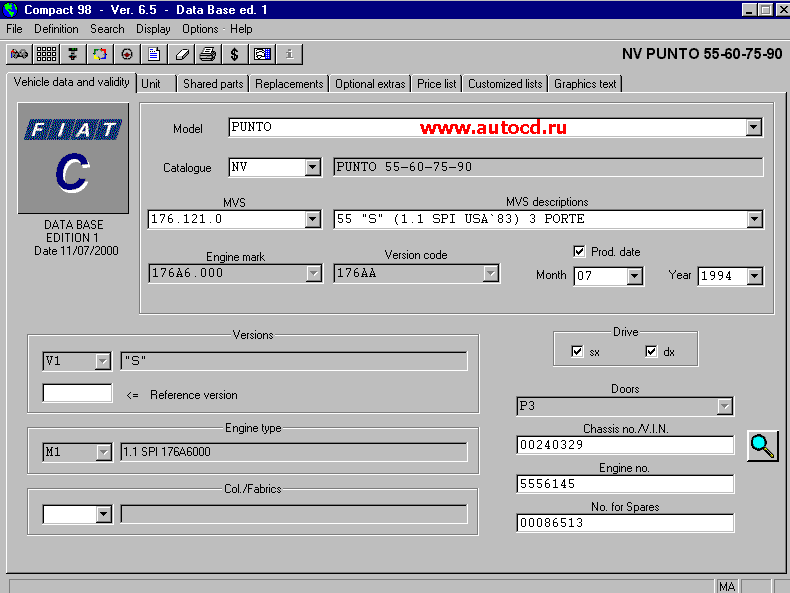Open the Year 1994 dropdown
790x593 pixels.
tap(754, 276)
